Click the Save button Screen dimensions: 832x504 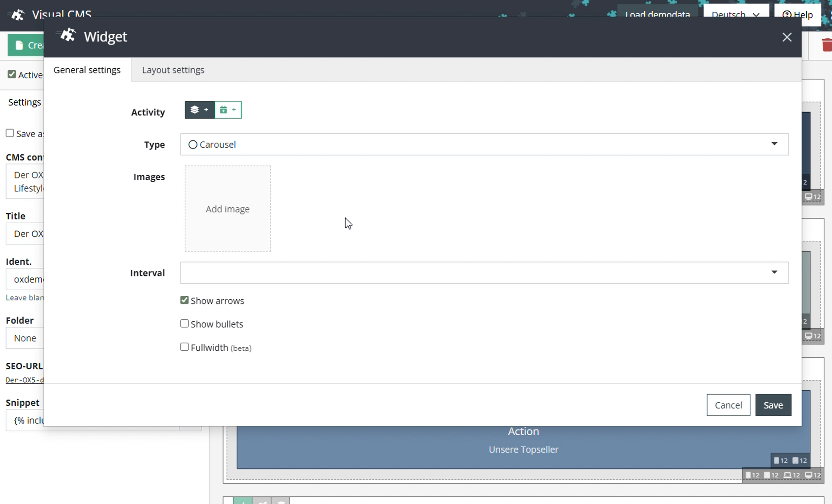coord(773,405)
